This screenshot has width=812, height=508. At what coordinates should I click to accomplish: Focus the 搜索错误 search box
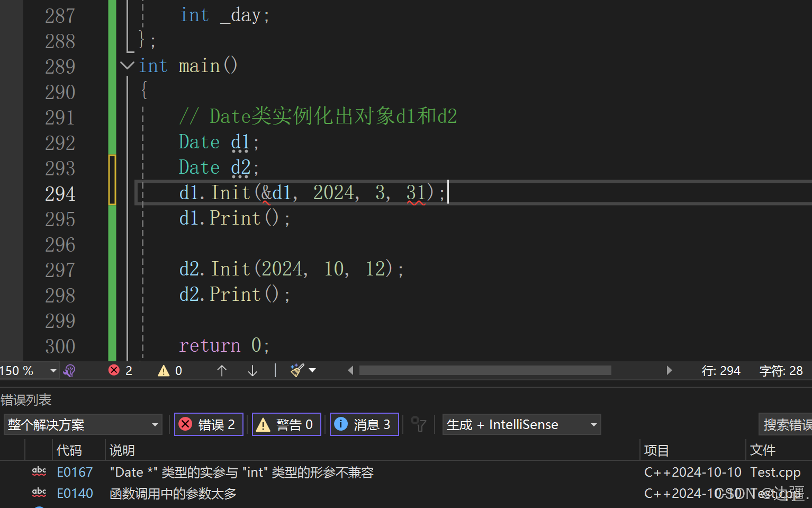(x=786, y=424)
